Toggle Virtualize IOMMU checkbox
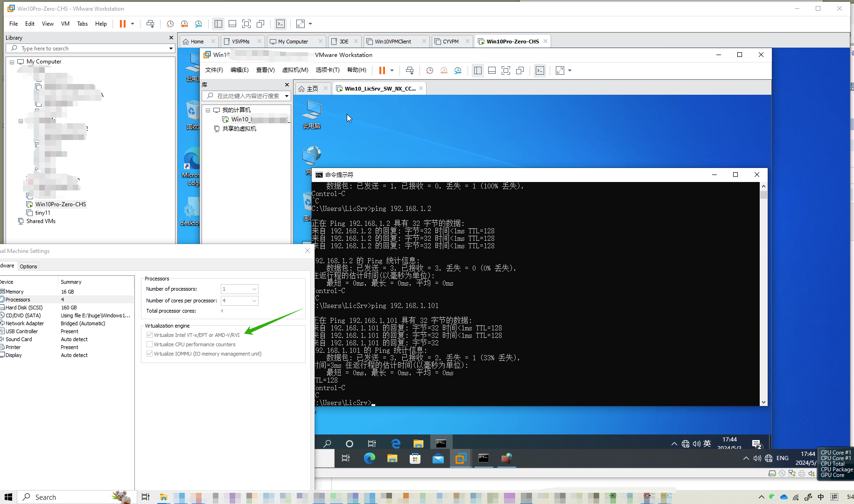The height and width of the screenshot is (504, 854). pyautogui.click(x=149, y=354)
